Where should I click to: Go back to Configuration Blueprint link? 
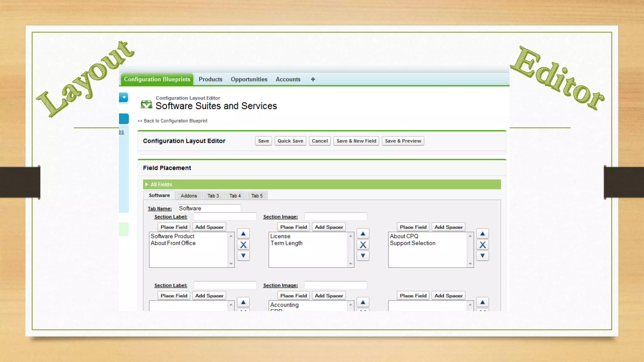point(173,121)
